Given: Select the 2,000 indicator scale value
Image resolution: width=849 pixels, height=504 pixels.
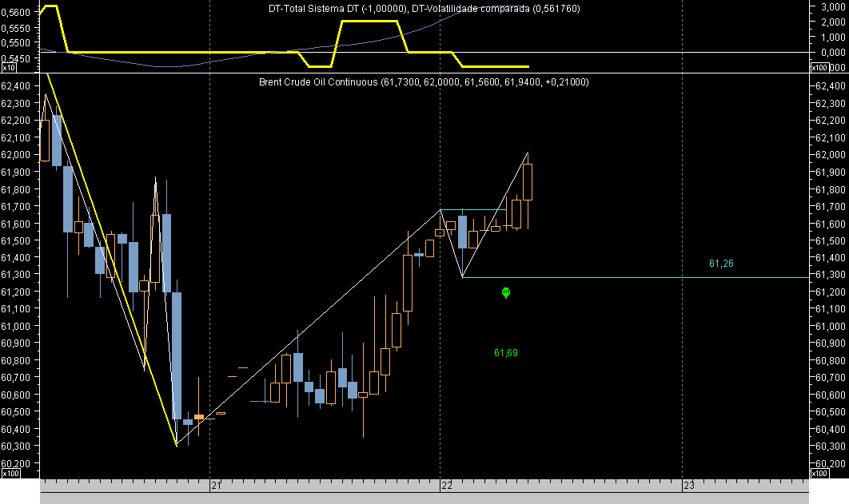Looking at the screenshot, I should point(833,22).
